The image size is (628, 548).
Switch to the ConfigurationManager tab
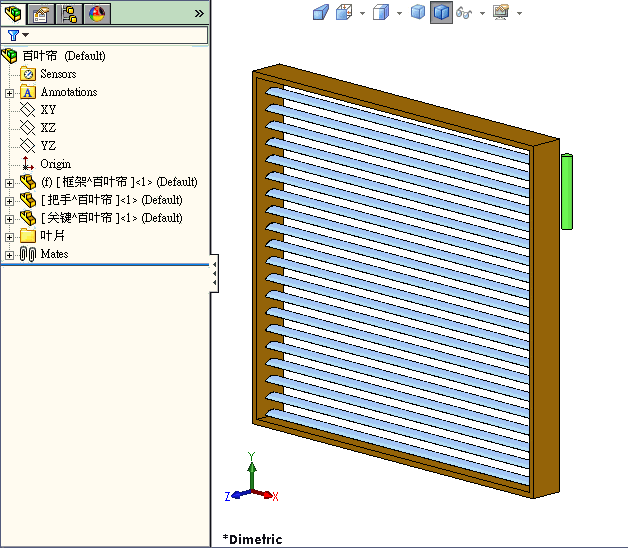click(69, 14)
